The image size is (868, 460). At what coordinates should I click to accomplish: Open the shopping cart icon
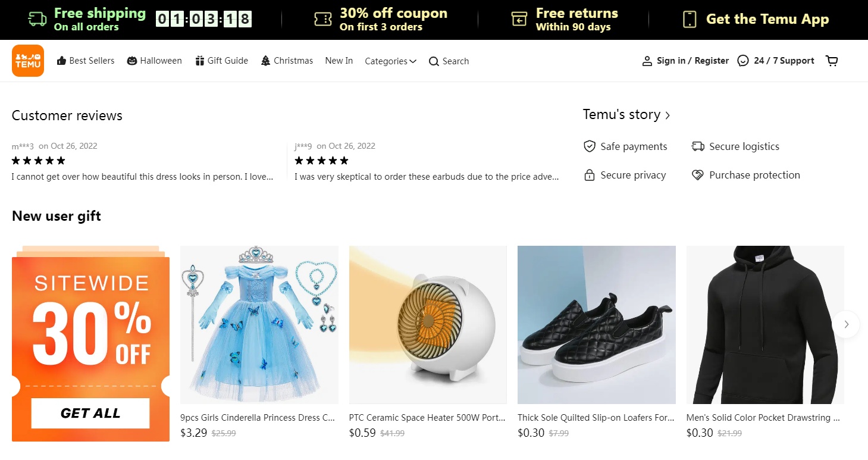pyautogui.click(x=832, y=61)
